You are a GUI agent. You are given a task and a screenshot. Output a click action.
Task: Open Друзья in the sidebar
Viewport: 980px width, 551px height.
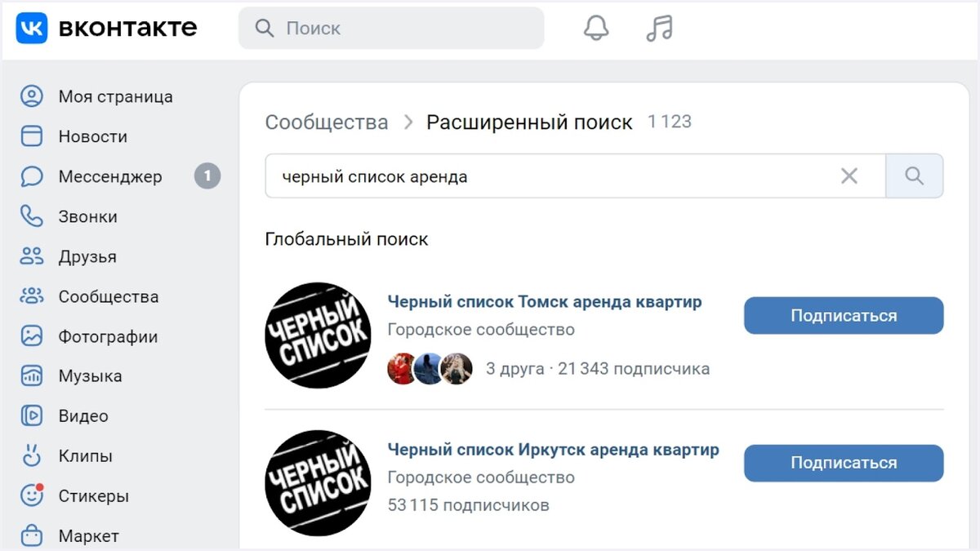point(87,256)
